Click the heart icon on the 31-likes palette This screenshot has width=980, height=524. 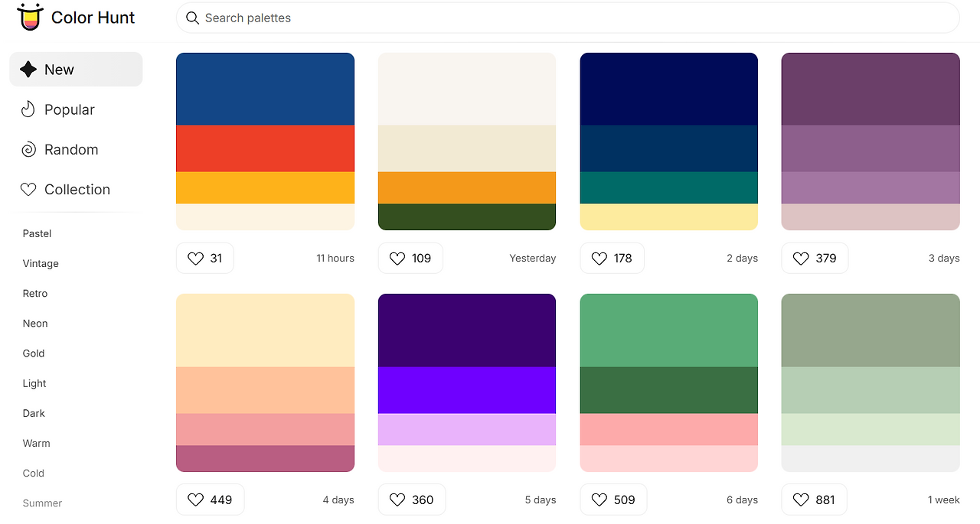(x=194, y=258)
